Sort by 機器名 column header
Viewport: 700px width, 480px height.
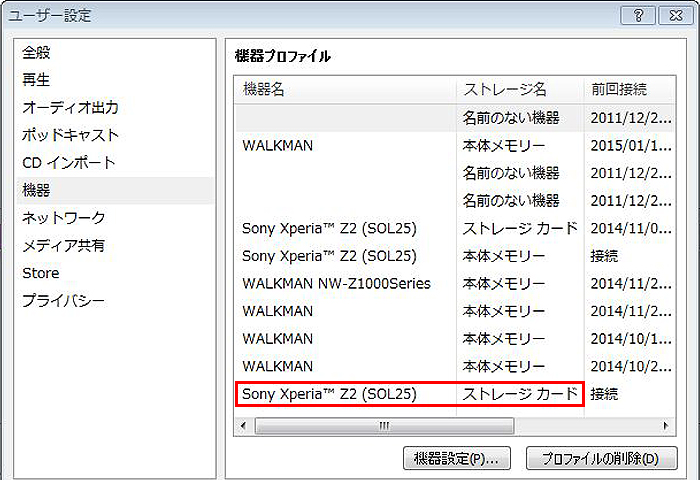[x=346, y=90]
